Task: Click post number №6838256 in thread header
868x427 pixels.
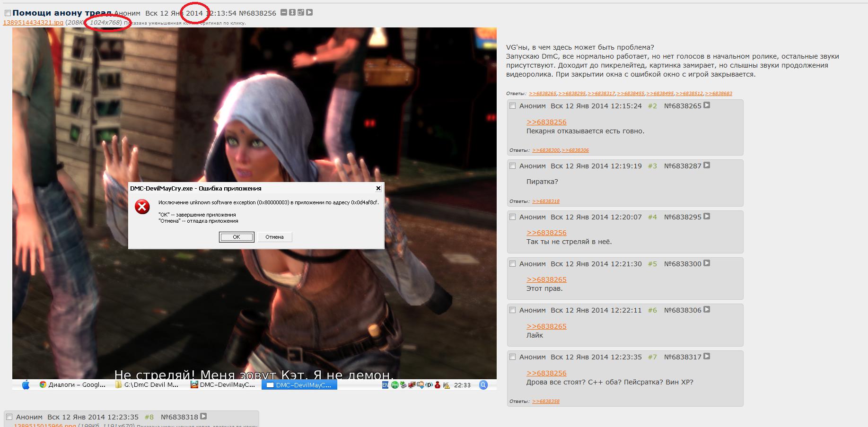Action: click(x=257, y=13)
